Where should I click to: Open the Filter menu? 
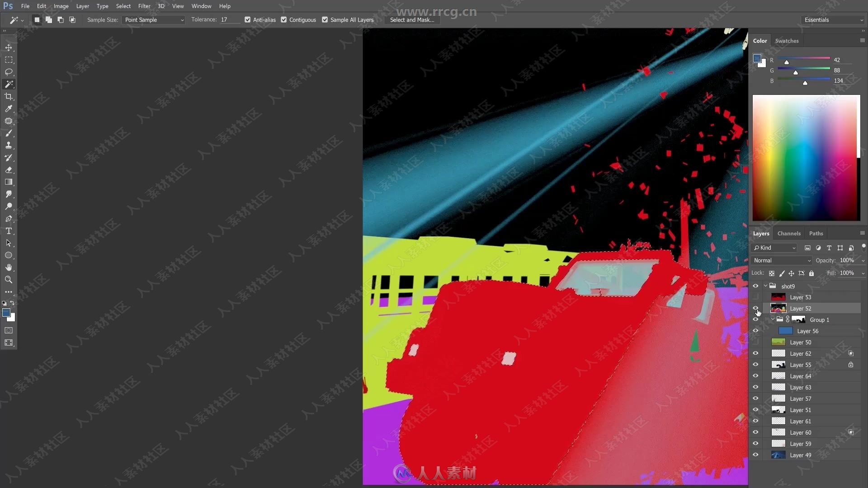144,6
